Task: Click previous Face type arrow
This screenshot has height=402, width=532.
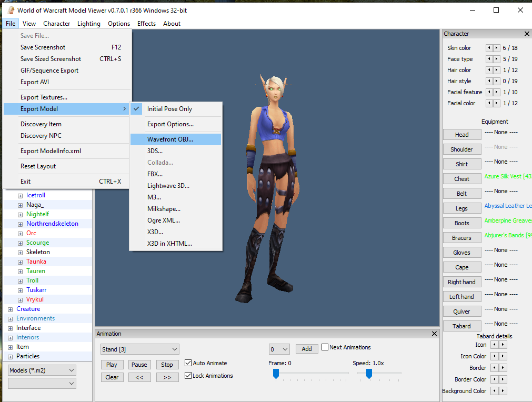Action: (489, 59)
